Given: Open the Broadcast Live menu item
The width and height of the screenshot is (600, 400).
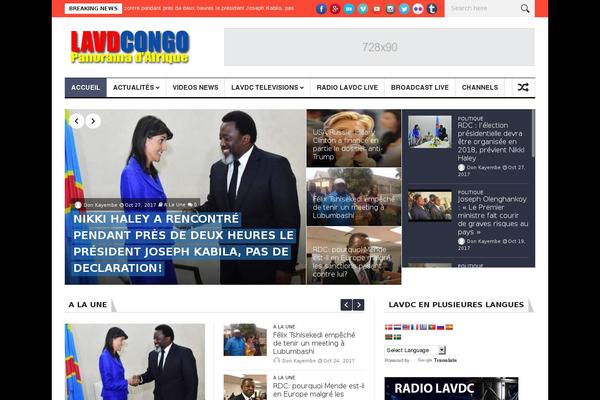Looking at the screenshot, I should [419, 88].
